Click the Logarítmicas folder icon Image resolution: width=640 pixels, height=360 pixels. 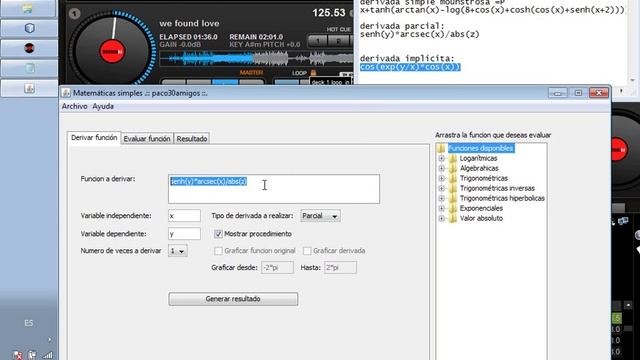point(453,158)
